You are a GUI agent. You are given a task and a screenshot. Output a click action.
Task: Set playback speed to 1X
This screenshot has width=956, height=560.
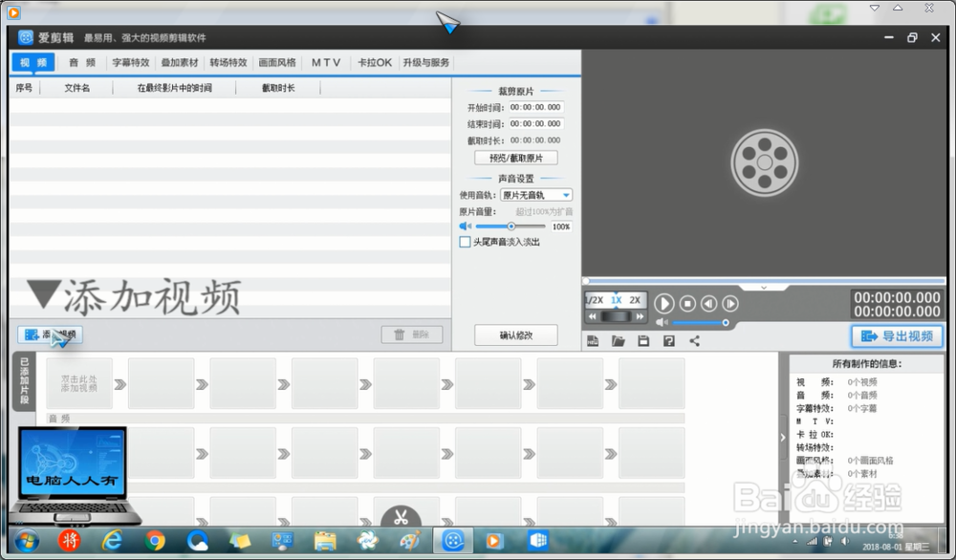click(x=617, y=300)
